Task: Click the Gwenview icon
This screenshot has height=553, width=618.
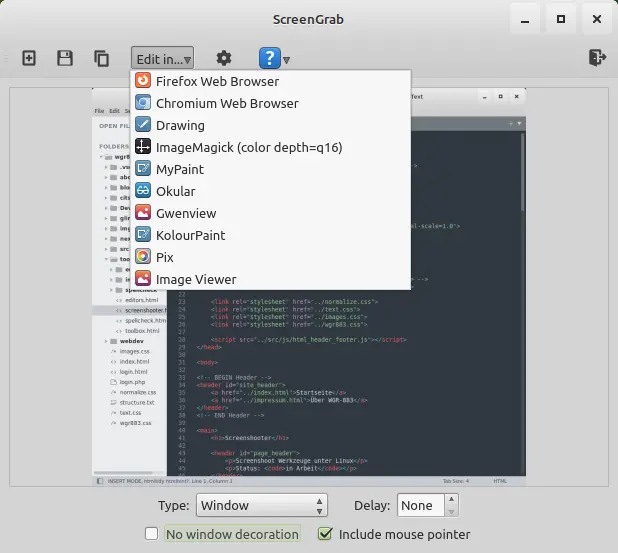Action: pyautogui.click(x=143, y=212)
